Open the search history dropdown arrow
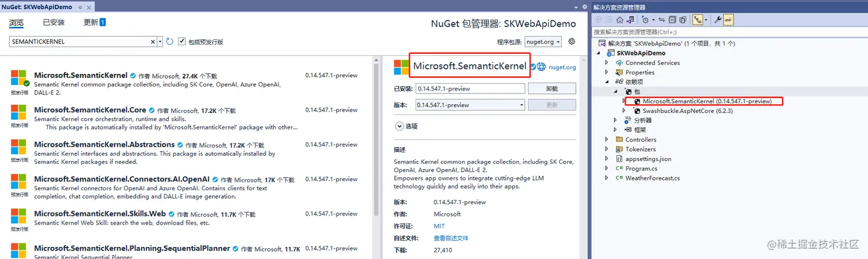868x259 pixels. (160, 41)
